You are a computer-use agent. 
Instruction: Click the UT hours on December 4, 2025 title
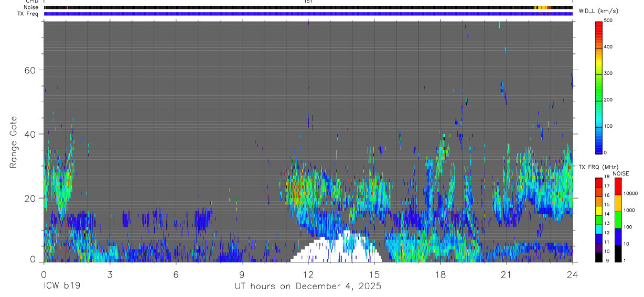[308, 287]
